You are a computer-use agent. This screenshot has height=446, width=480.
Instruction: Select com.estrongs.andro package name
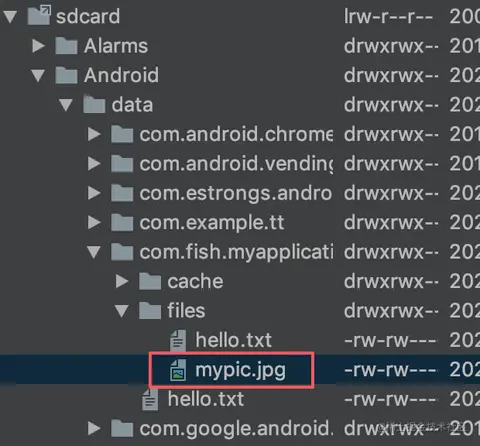(x=236, y=193)
